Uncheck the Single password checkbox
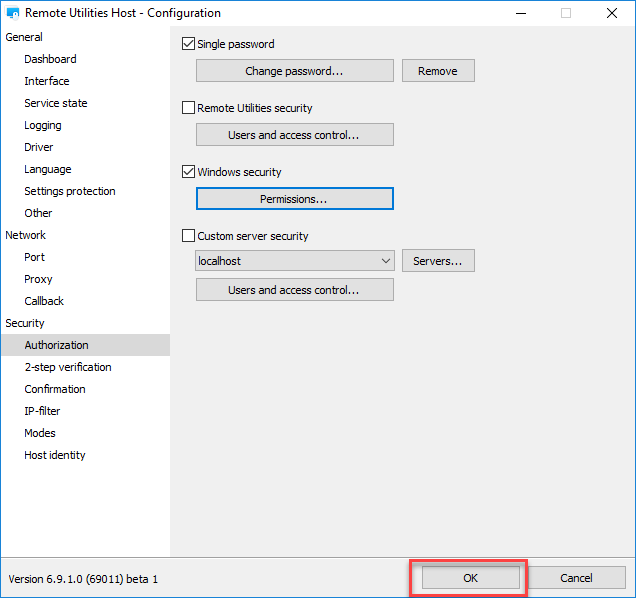 [x=188, y=44]
